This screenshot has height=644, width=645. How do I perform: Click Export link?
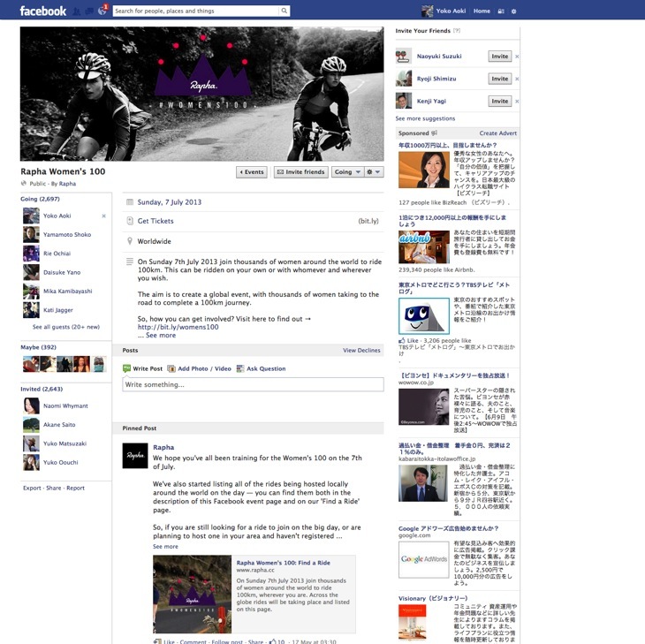32,489
